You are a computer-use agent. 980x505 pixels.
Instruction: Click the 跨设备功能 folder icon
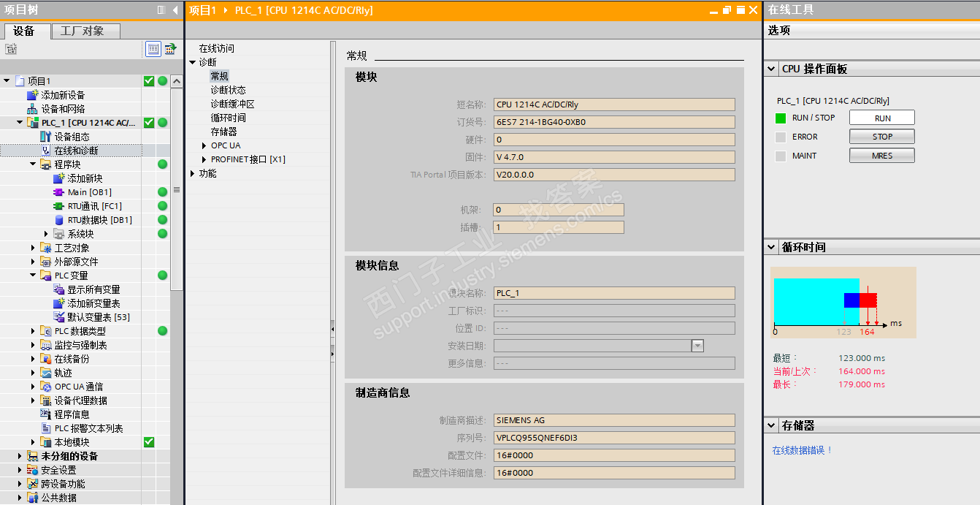pos(33,484)
